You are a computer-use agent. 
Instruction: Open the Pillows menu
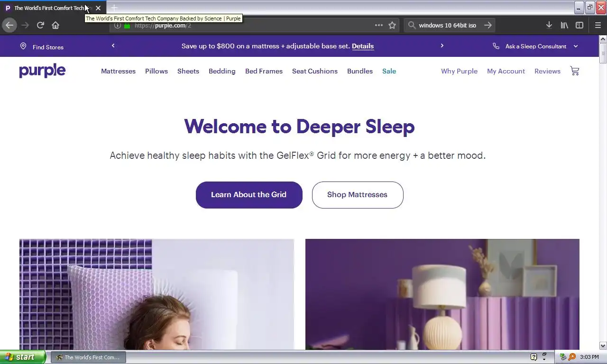click(x=156, y=71)
